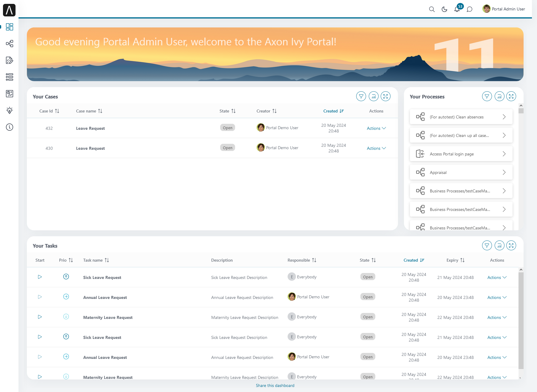
Task: Open Access Portal login page process
Action: tap(461, 154)
